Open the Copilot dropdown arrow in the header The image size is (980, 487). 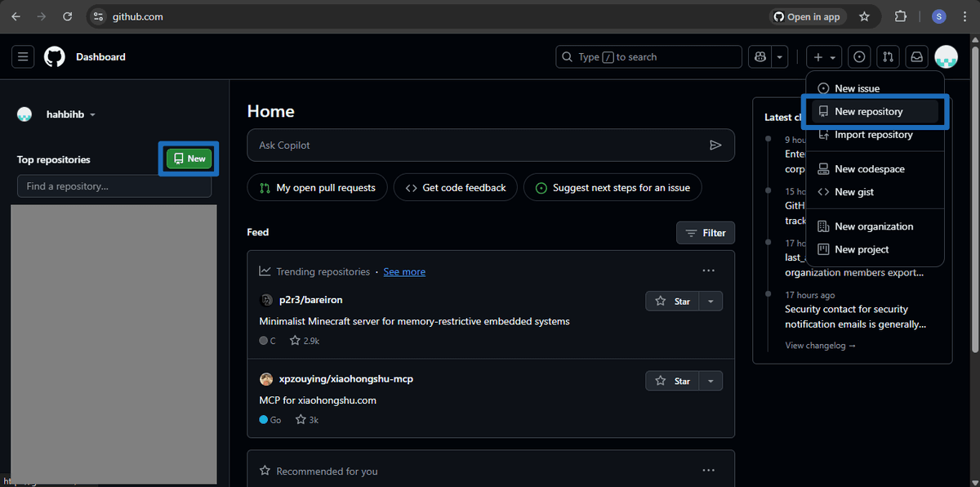(x=778, y=56)
